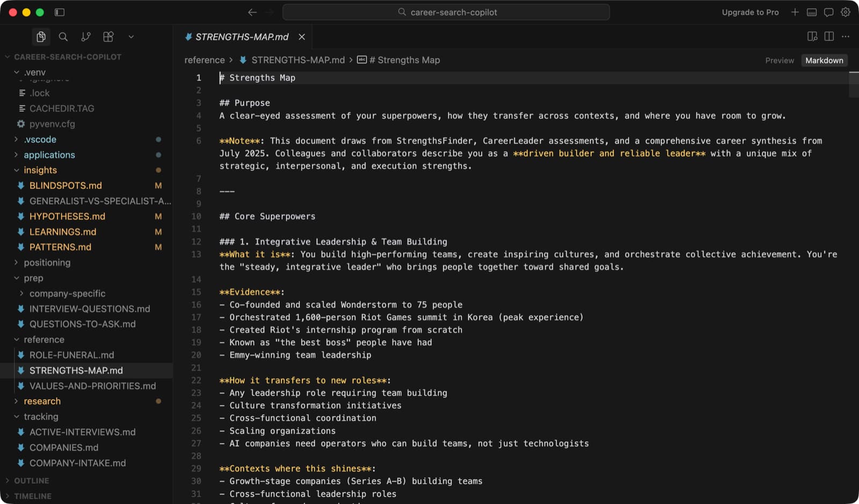The height and width of the screenshot is (504, 859).
Task: Click line number 13 in the gutter
Action: [196, 254]
